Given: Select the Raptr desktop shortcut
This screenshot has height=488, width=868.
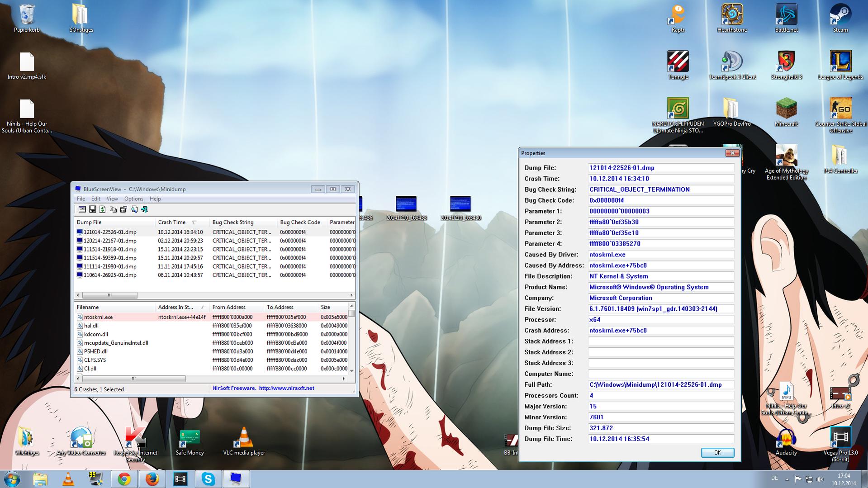Looking at the screenshot, I should pos(678,18).
